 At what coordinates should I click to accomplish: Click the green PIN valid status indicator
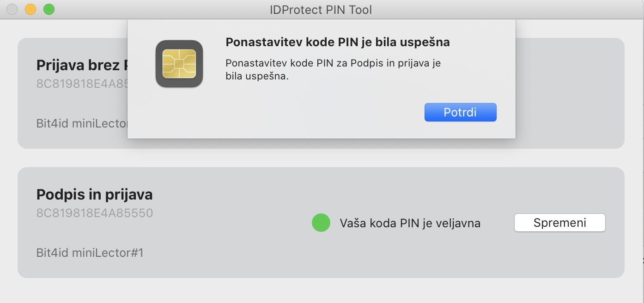coord(321,223)
